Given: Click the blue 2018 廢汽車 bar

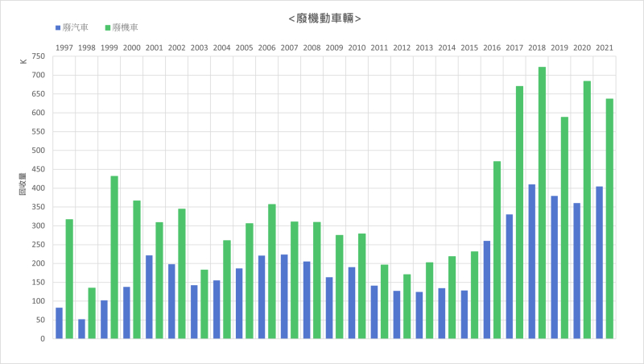Looking at the screenshot, I should point(532,262).
